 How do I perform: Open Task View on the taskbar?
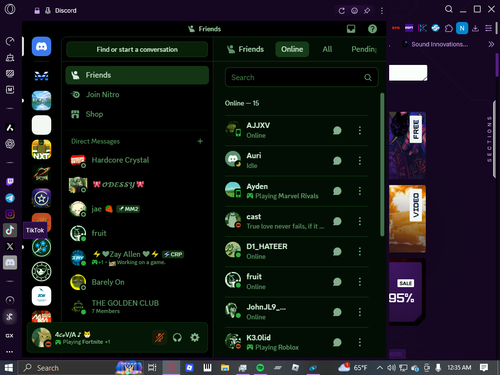pos(152,368)
